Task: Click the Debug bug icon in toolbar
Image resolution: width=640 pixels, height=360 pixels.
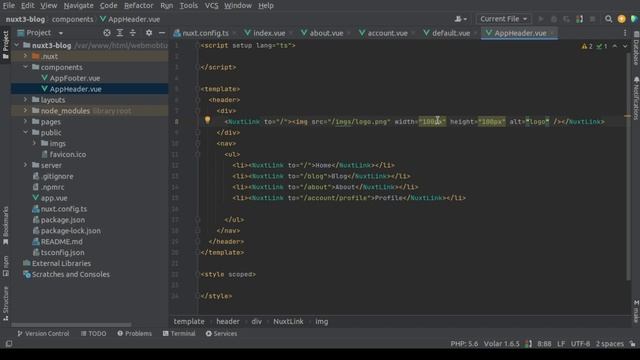Action: 553,19
